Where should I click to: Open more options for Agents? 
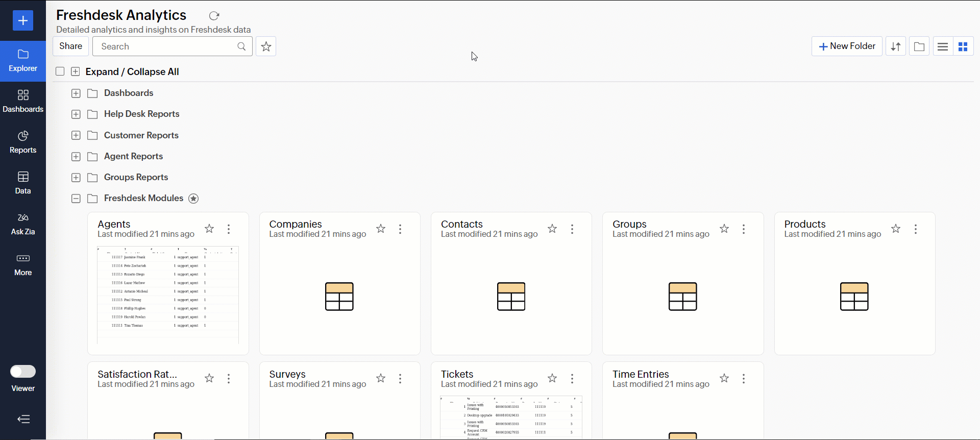click(x=229, y=229)
